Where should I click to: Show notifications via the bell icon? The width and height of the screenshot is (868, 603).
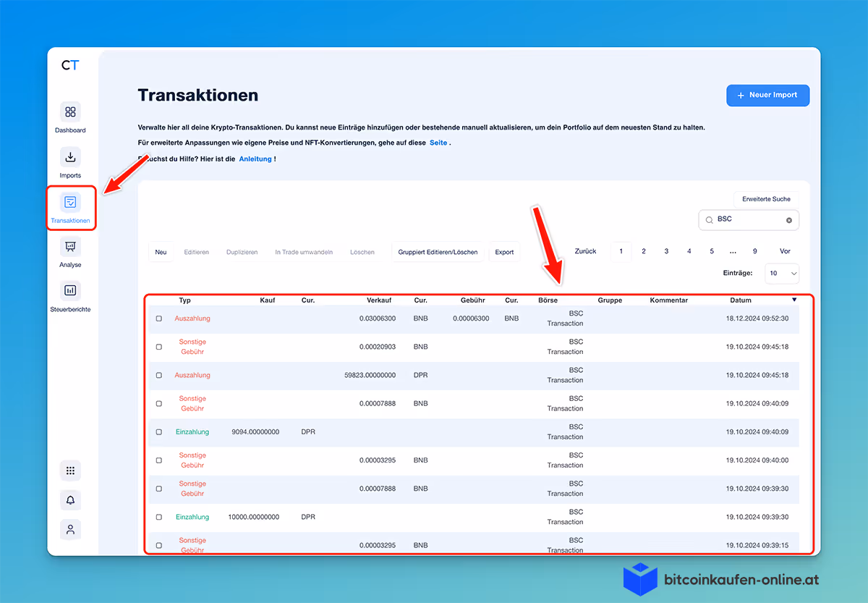[x=70, y=499]
